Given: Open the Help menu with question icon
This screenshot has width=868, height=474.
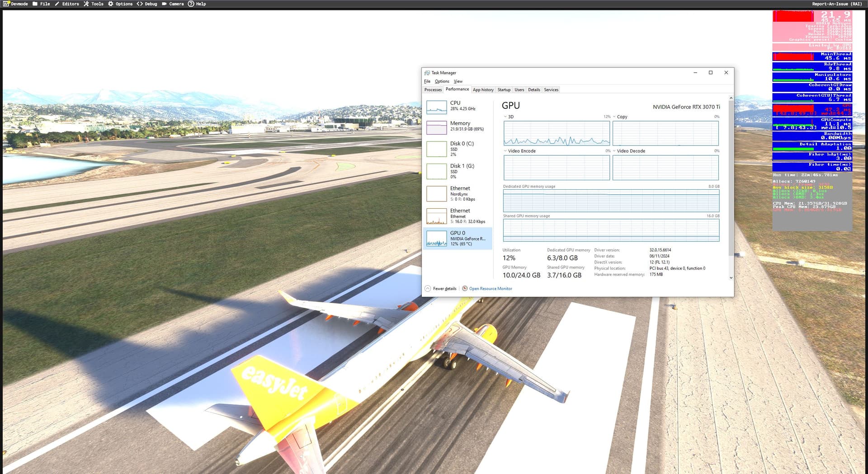Looking at the screenshot, I should point(197,4).
